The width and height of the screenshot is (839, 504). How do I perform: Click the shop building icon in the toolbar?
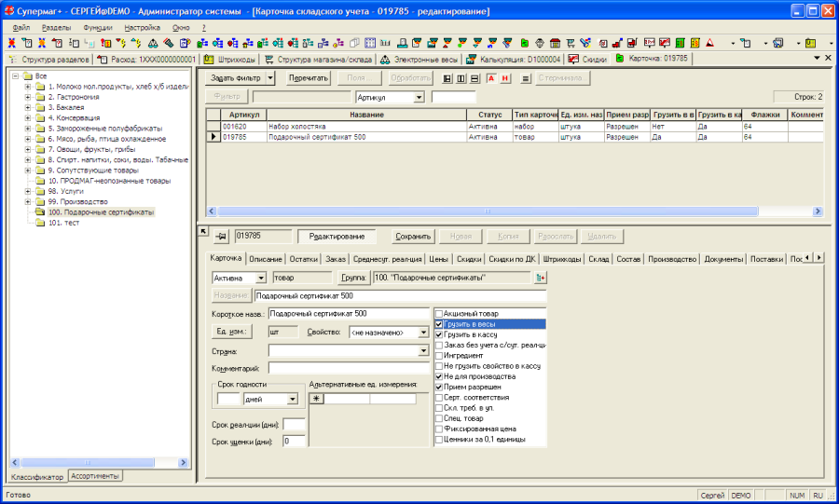pos(554,43)
